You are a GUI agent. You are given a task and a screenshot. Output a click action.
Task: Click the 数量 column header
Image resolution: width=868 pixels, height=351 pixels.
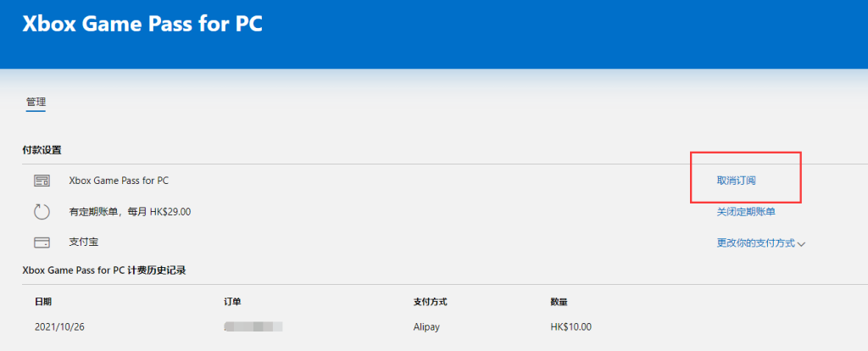[559, 302]
